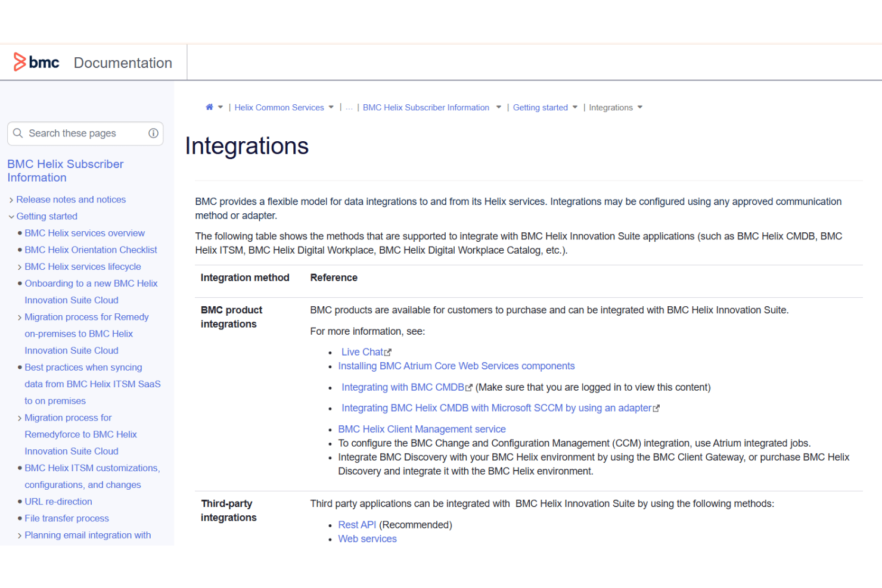
Task: Open BMC Helix services overview
Action: pos(85,233)
